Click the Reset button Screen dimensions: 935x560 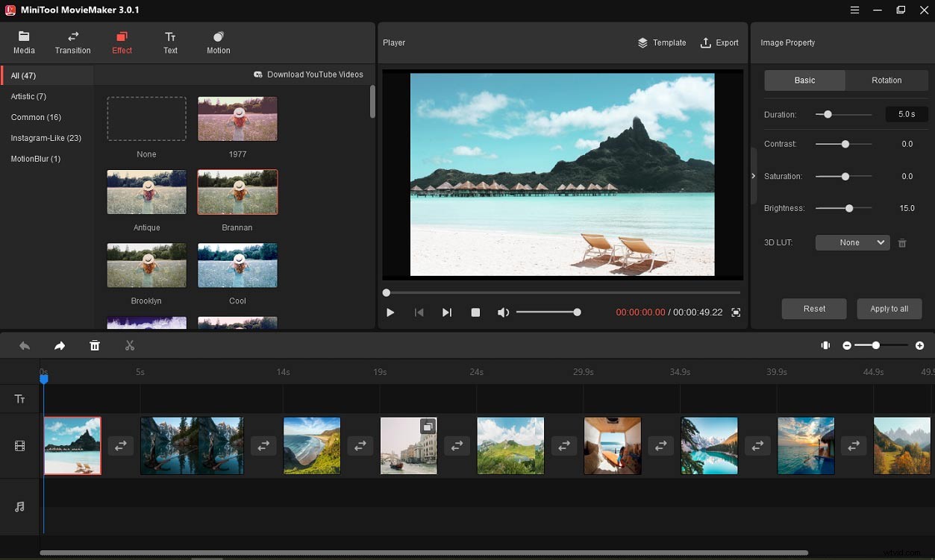(x=813, y=308)
